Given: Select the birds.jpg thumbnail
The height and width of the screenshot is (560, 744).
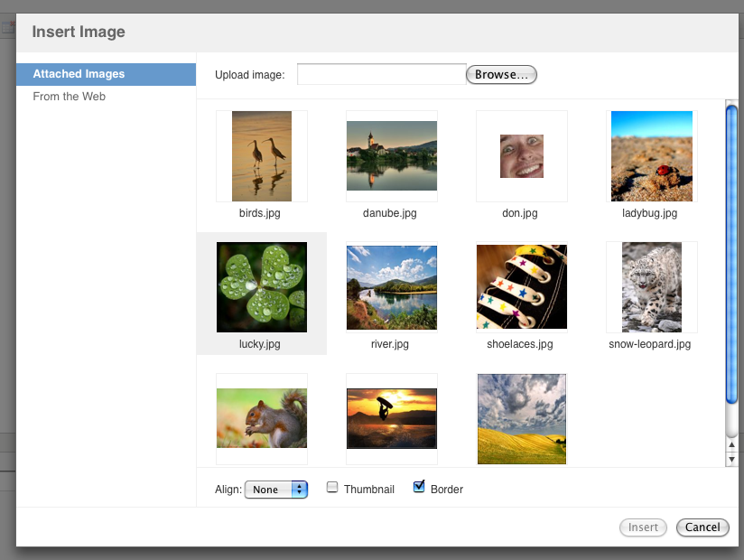Looking at the screenshot, I should tap(262, 156).
